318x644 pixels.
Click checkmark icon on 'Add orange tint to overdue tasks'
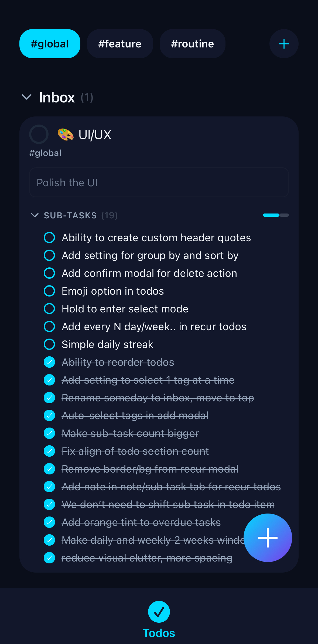pos(49,522)
